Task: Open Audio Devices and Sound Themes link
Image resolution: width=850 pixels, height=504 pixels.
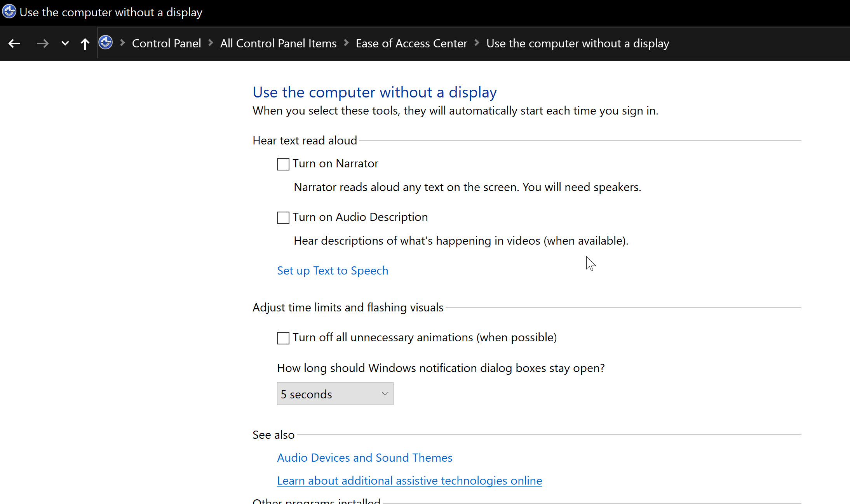Action: (x=364, y=458)
